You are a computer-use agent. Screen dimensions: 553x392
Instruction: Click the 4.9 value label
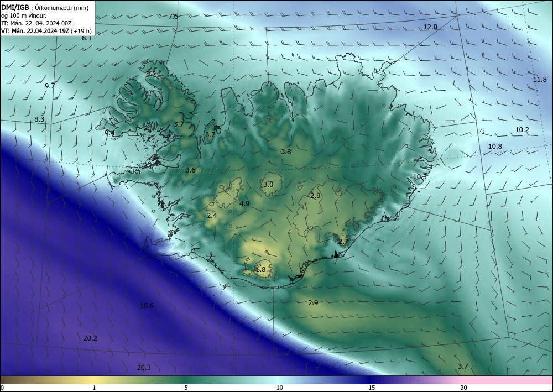[x=244, y=203]
